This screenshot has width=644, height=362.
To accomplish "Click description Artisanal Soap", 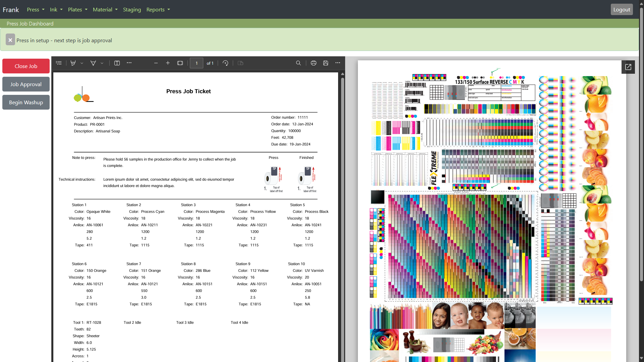I will click(x=108, y=131).
